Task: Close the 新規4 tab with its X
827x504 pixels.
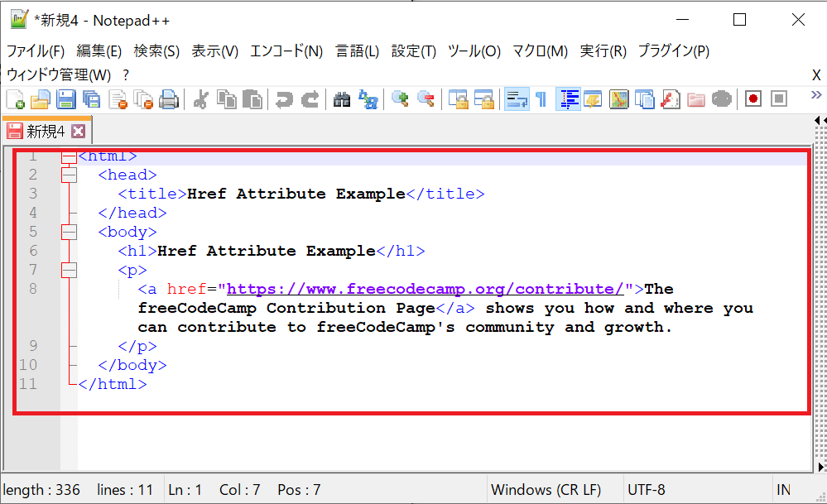Action: pos(78,130)
